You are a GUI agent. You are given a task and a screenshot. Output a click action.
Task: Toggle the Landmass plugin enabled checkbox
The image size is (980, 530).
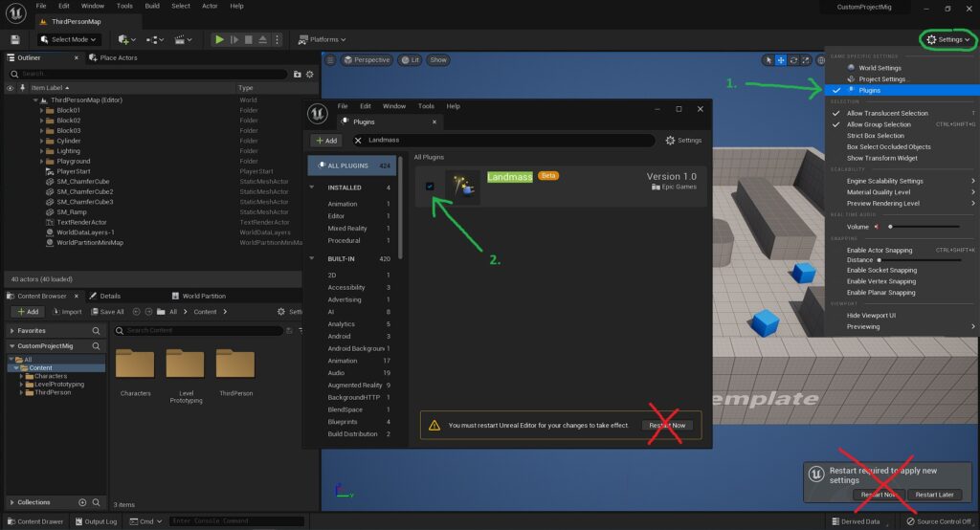[x=430, y=187]
